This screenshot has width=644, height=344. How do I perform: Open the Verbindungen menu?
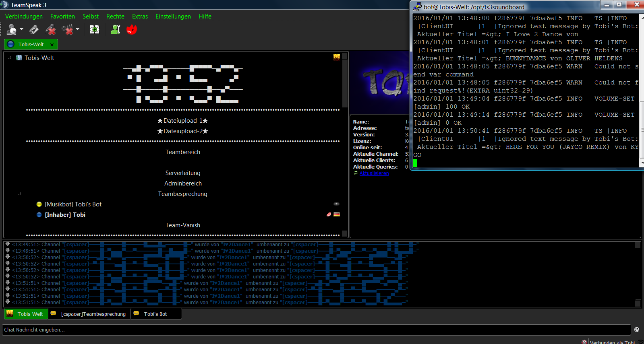click(24, 16)
